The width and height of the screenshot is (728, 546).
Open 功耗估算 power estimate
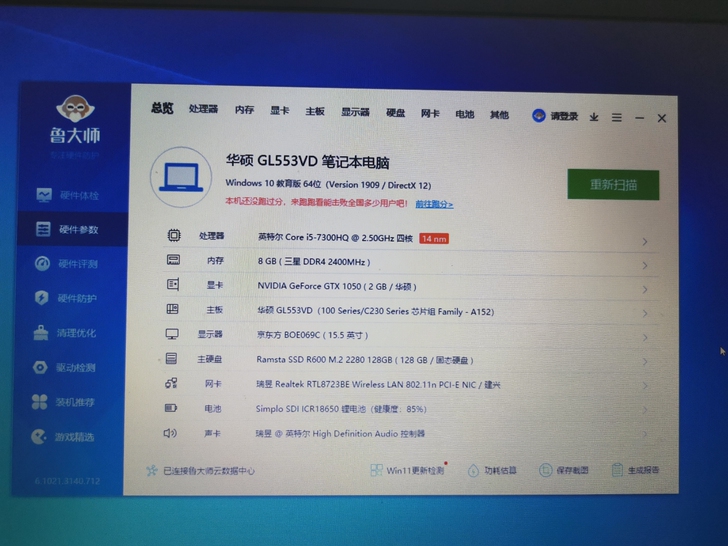[x=492, y=470]
